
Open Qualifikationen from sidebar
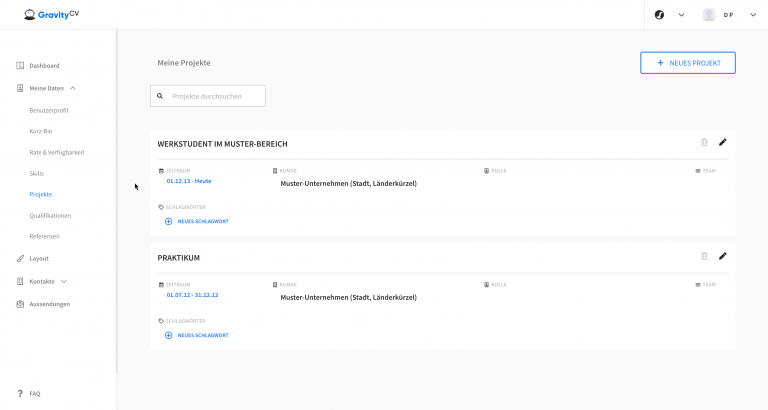50,215
